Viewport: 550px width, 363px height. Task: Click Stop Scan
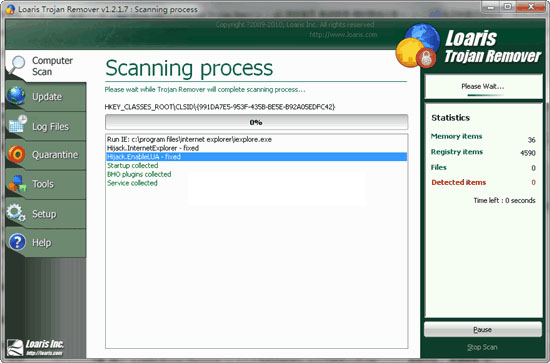[x=482, y=347]
